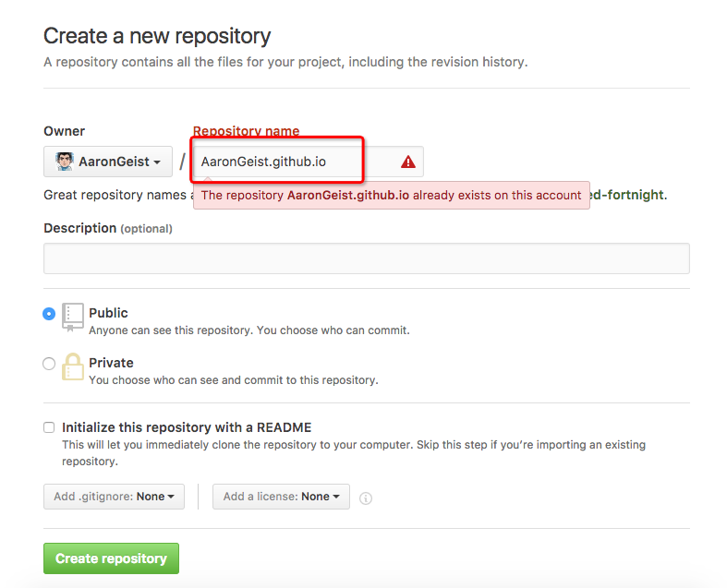Open the Add a license dropdown
The image size is (727, 588).
(x=281, y=497)
